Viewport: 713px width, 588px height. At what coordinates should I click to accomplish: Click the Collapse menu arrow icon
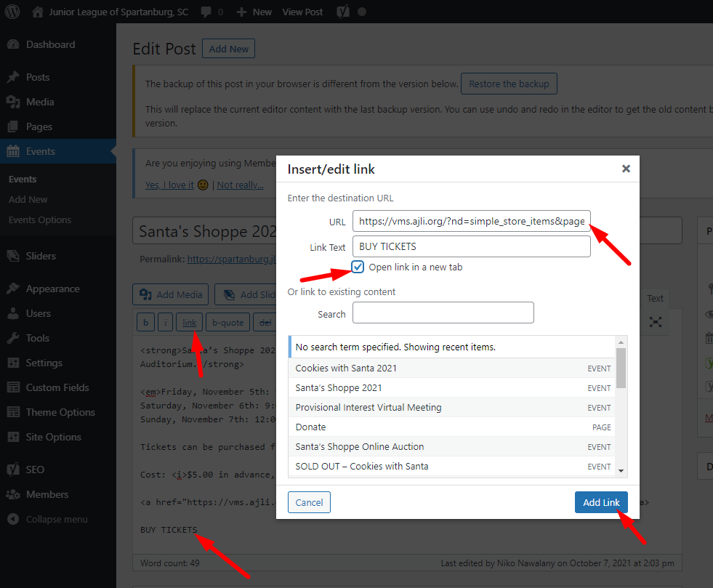click(13, 519)
